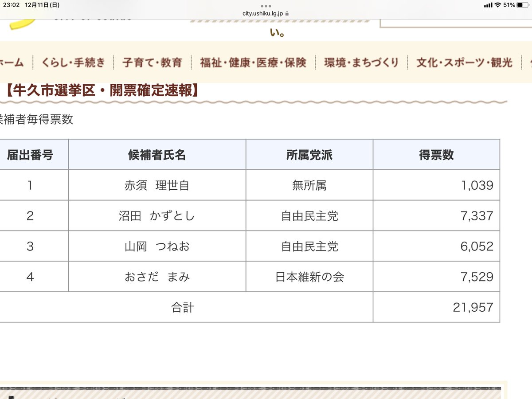Select 自由民主党 in 山岡 つねお's row
The width and height of the screenshot is (532, 399).
pyautogui.click(x=309, y=246)
